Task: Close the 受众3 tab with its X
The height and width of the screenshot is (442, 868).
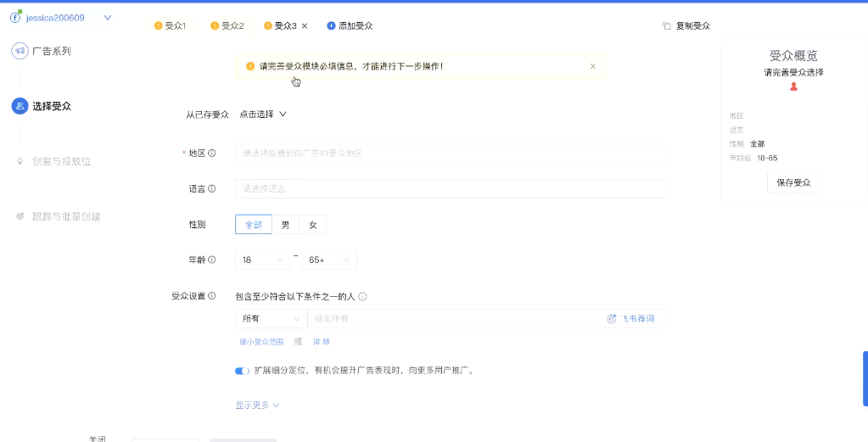Action: pos(305,26)
